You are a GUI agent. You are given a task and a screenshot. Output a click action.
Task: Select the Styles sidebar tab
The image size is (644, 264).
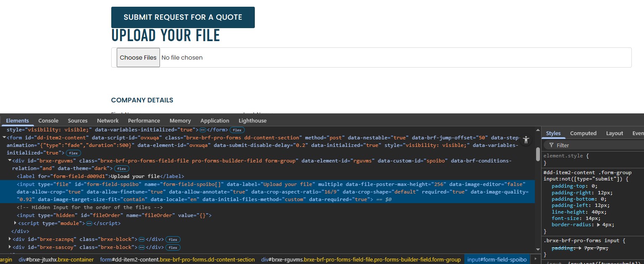[x=553, y=133]
